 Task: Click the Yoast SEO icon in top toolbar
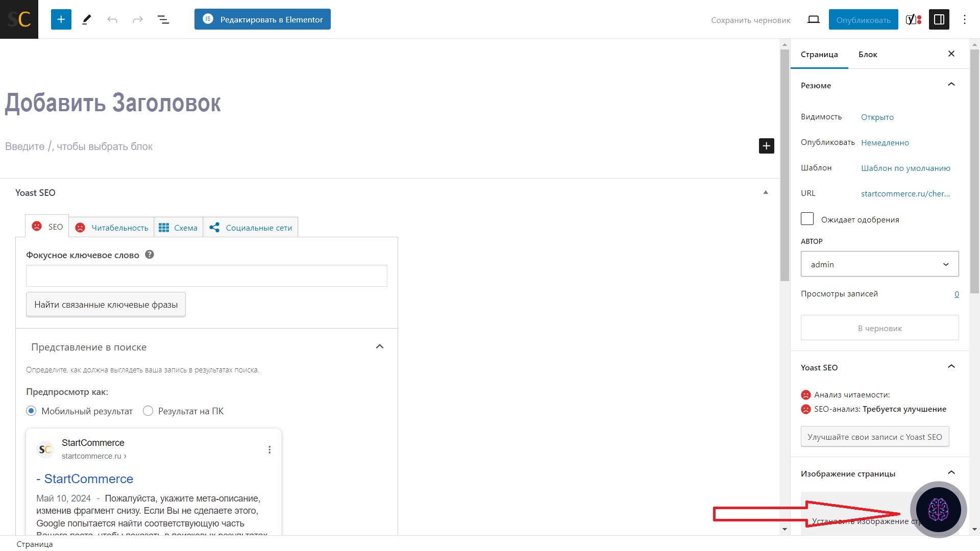[x=913, y=19]
